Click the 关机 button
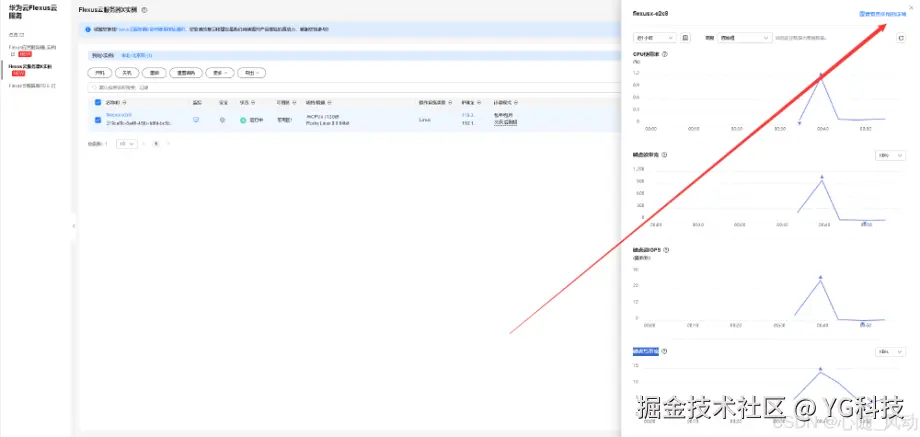Viewport: 920px width, 437px height. (x=127, y=73)
